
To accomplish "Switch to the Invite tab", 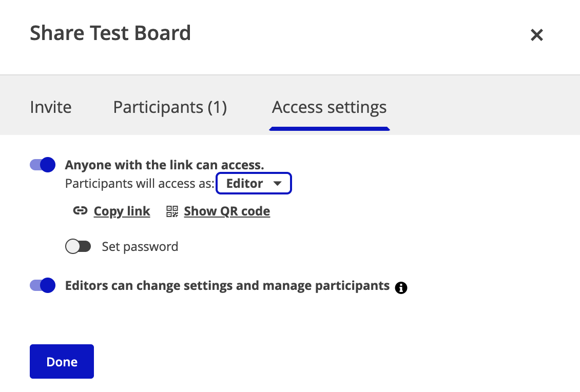I will [51, 107].
